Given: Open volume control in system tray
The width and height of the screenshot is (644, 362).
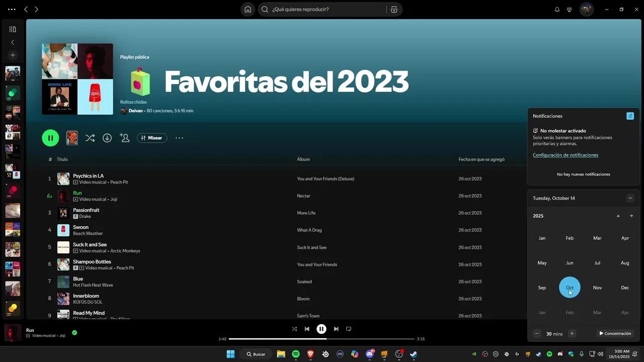Looking at the screenshot, I should pos(600,354).
